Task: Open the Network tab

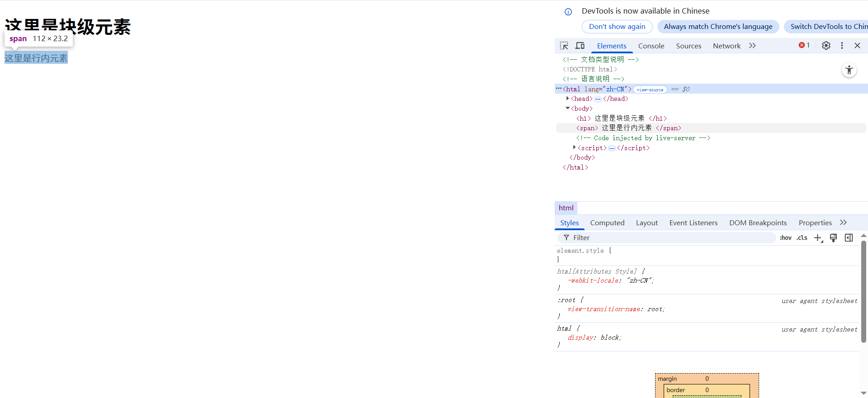Action: (x=726, y=46)
